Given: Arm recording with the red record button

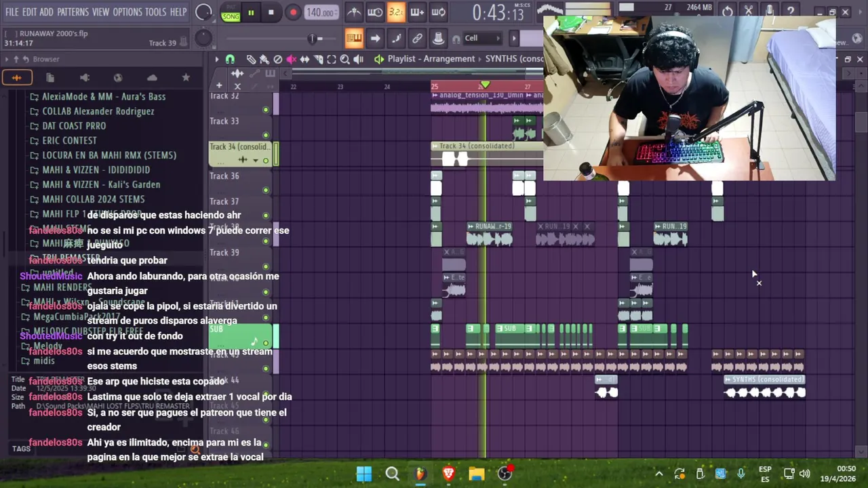Looking at the screenshot, I should click(293, 12).
